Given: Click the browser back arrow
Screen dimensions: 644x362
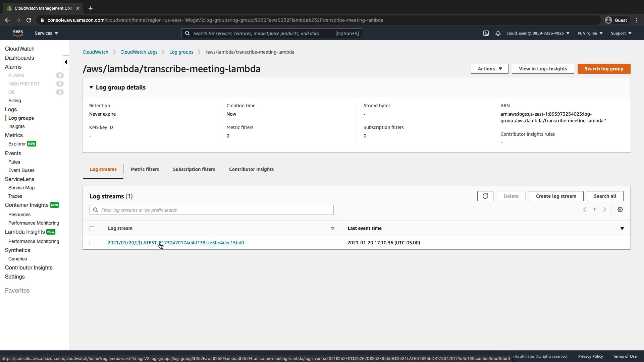Looking at the screenshot, I should [7, 20].
